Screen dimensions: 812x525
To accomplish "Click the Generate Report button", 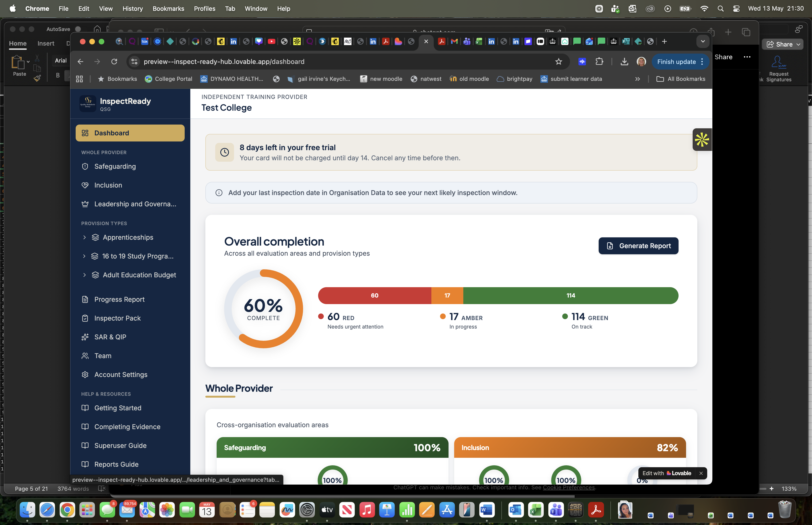I will coord(638,246).
